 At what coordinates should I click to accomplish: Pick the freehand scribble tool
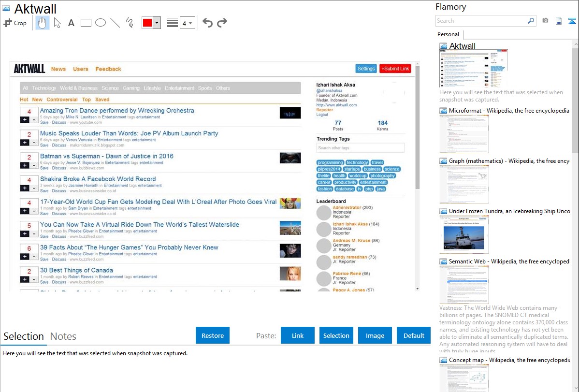coord(130,23)
